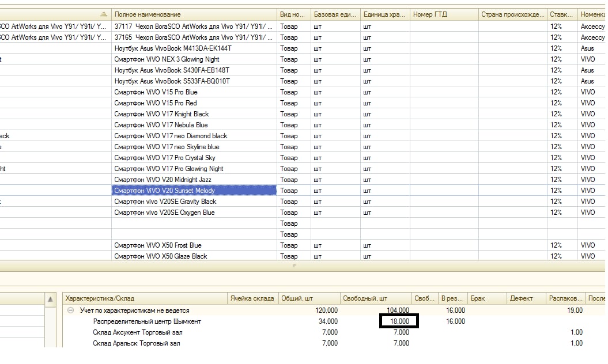Click the 'Дефект' column header
The height and width of the screenshot is (364, 608).
(x=526, y=298)
